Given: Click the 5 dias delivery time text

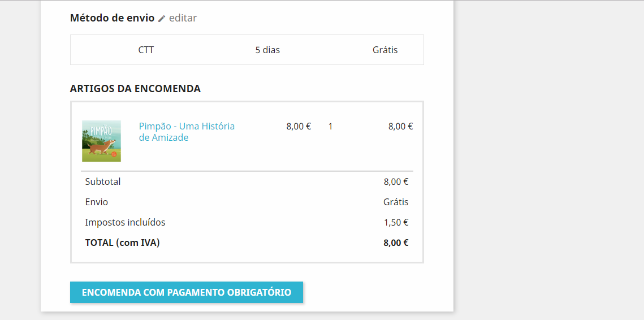Looking at the screenshot, I should [267, 50].
